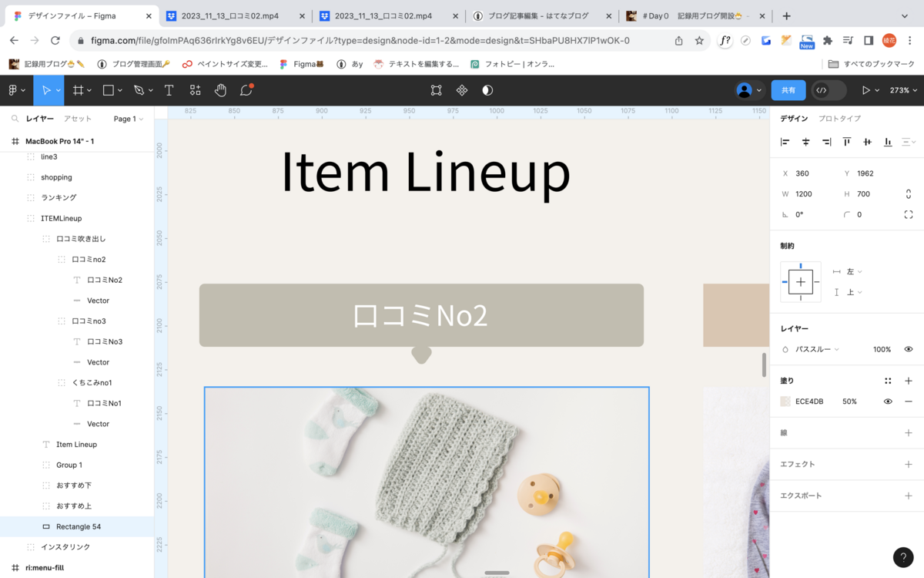Select the Text tool in toolbar
The width and height of the screenshot is (924, 578).
(x=169, y=90)
